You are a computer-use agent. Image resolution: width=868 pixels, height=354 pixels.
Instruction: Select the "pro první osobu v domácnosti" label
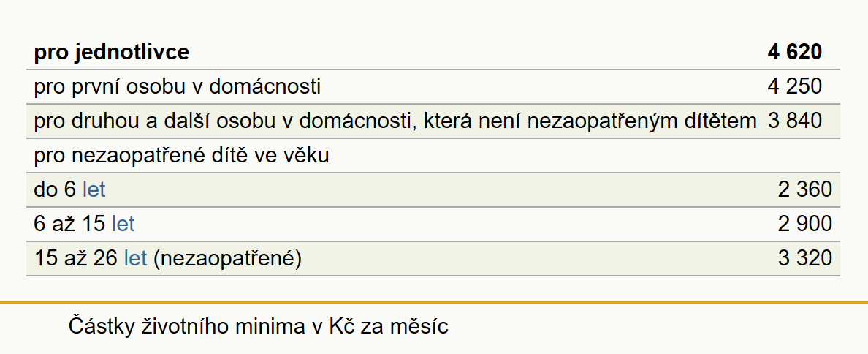177,87
